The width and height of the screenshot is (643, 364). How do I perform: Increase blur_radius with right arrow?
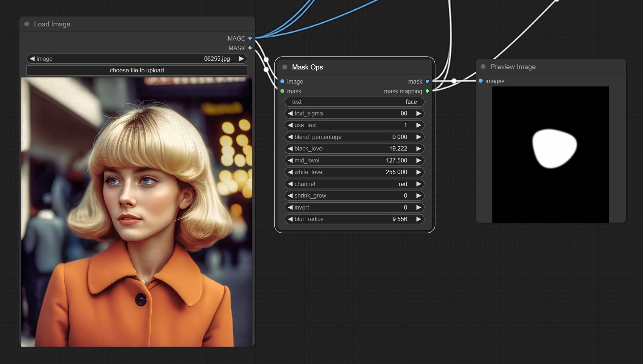pyautogui.click(x=419, y=219)
